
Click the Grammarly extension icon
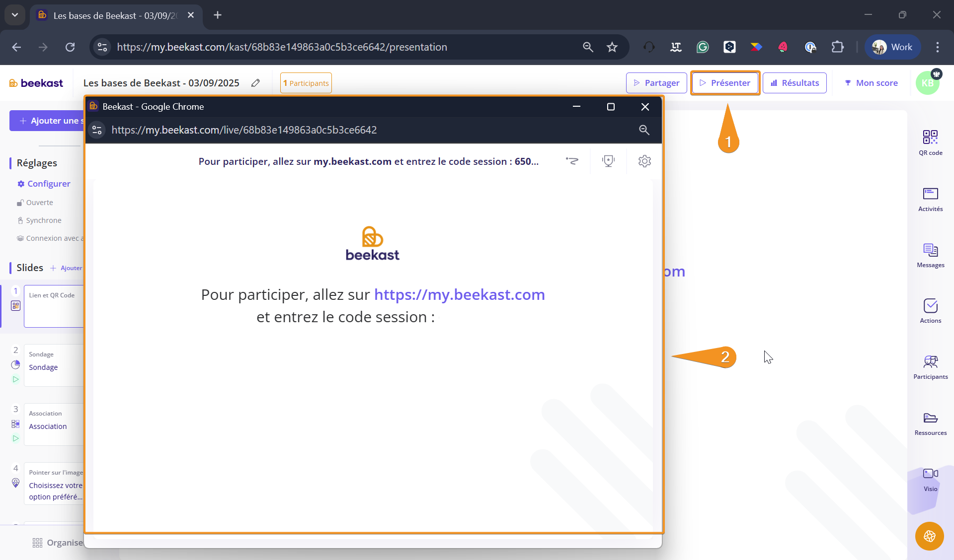[702, 47]
